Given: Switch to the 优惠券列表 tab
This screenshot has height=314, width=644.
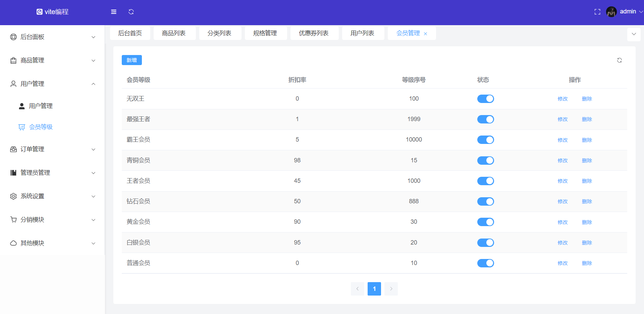Looking at the screenshot, I should tap(314, 33).
